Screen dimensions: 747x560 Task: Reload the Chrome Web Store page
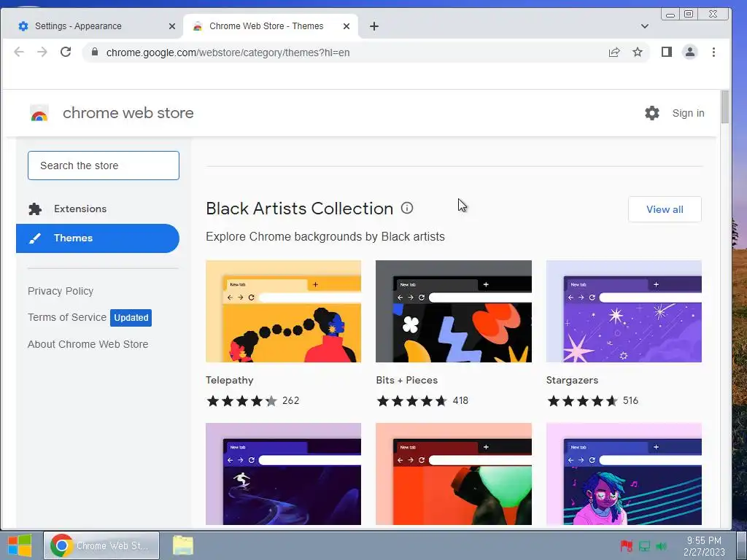(x=66, y=52)
